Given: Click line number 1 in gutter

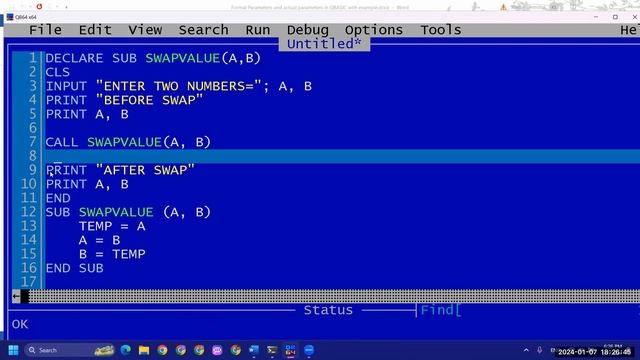Looking at the screenshot, I should tap(33, 58).
